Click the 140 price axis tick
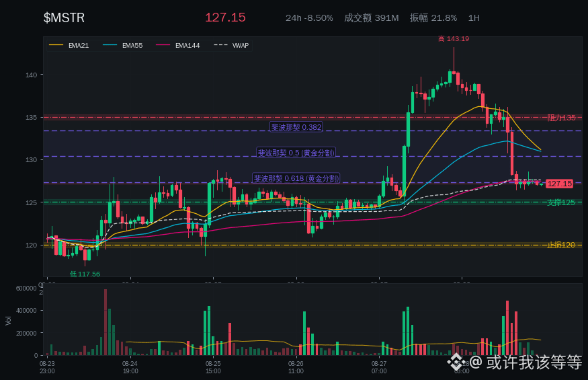This screenshot has height=380, width=588. [x=31, y=75]
